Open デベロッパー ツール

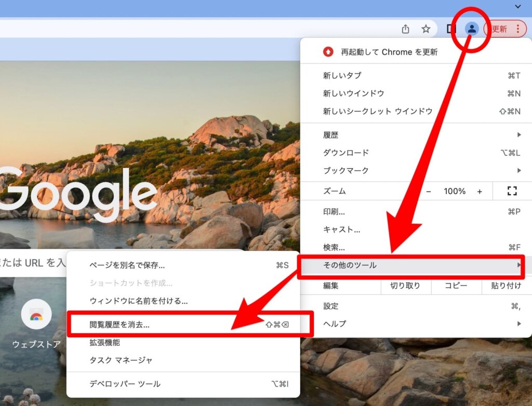pyautogui.click(x=183, y=384)
